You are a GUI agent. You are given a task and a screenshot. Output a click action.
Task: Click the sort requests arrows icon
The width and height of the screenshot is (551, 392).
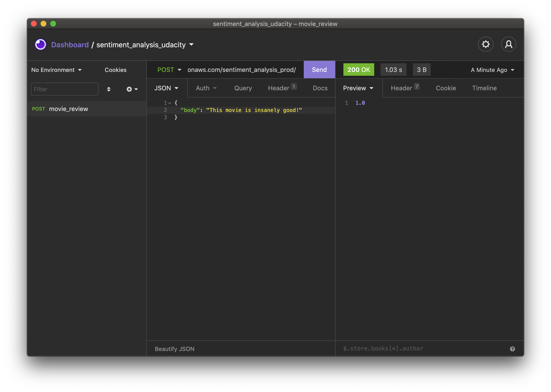pyautogui.click(x=109, y=89)
